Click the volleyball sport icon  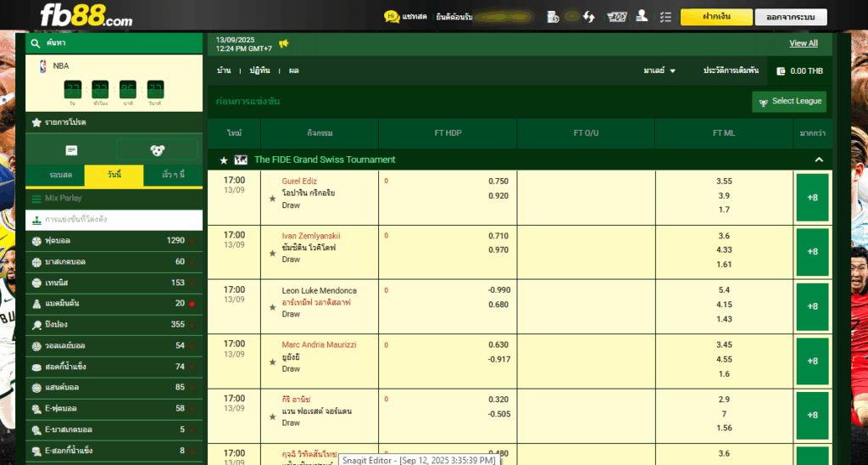pos(36,346)
